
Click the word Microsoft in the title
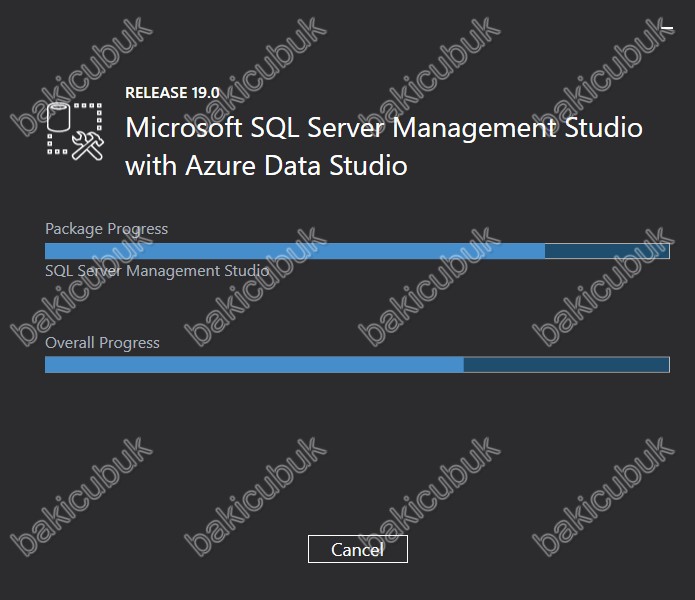(x=184, y=128)
